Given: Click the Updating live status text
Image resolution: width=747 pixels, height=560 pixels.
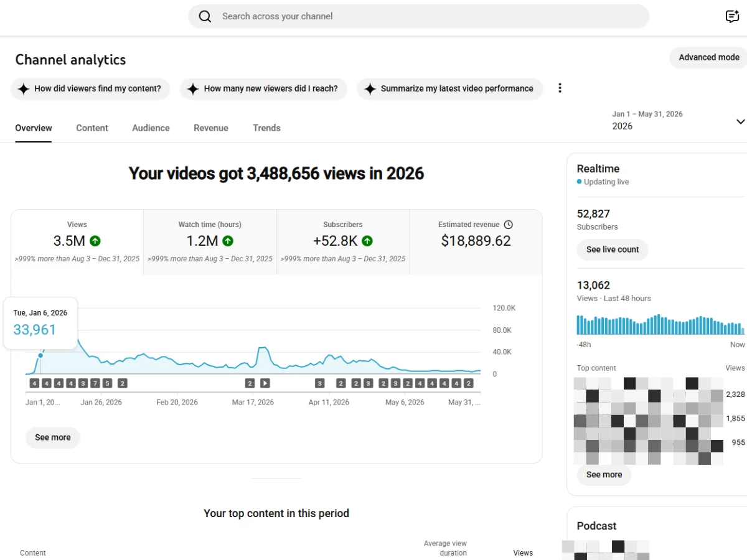Looking at the screenshot, I should (606, 182).
